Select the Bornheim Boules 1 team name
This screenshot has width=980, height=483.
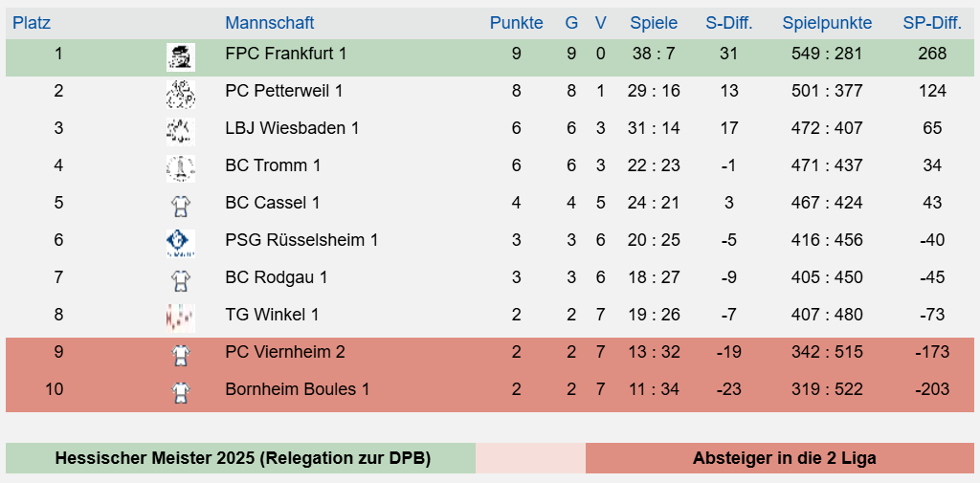pyautogui.click(x=297, y=389)
